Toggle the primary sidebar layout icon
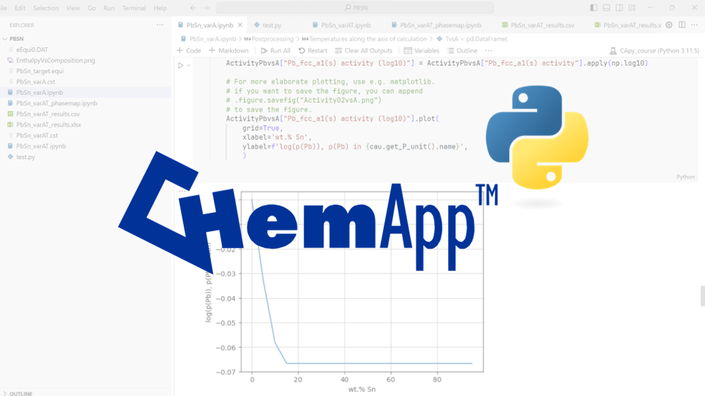 [593, 8]
